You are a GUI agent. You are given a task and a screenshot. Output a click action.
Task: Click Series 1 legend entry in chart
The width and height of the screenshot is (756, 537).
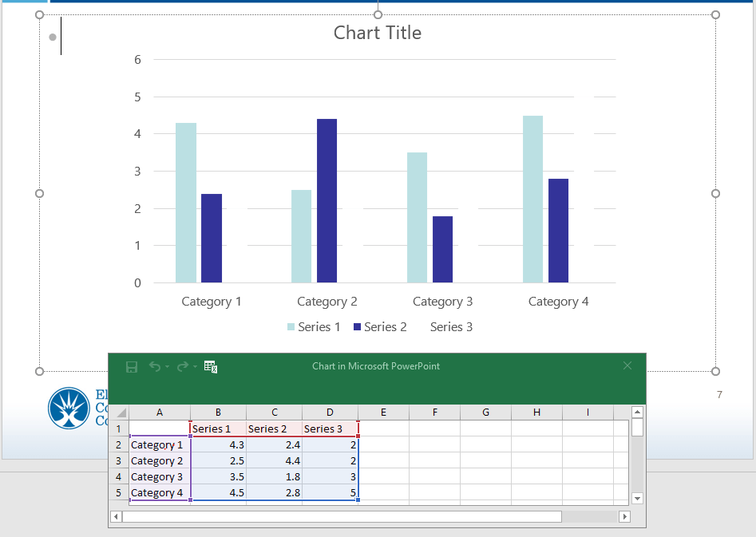(314, 327)
